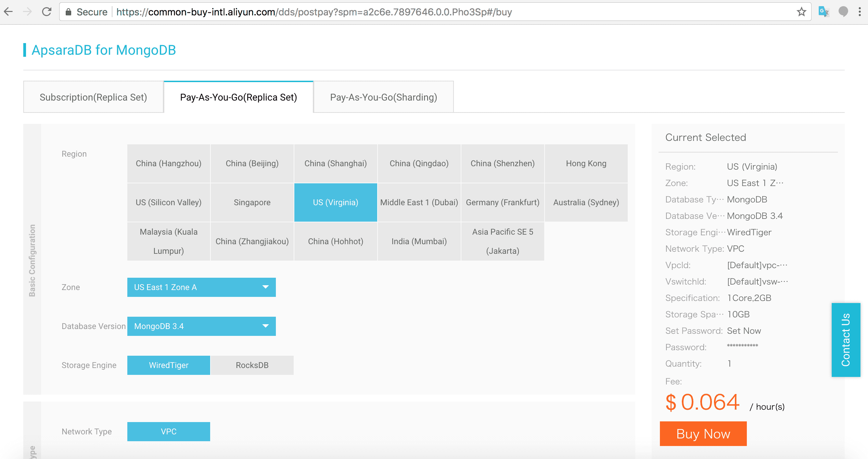The width and height of the screenshot is (868, 459).
Task: Choose India (Mumbai) region
Action: pyautogui.click(x=419, y=241)
